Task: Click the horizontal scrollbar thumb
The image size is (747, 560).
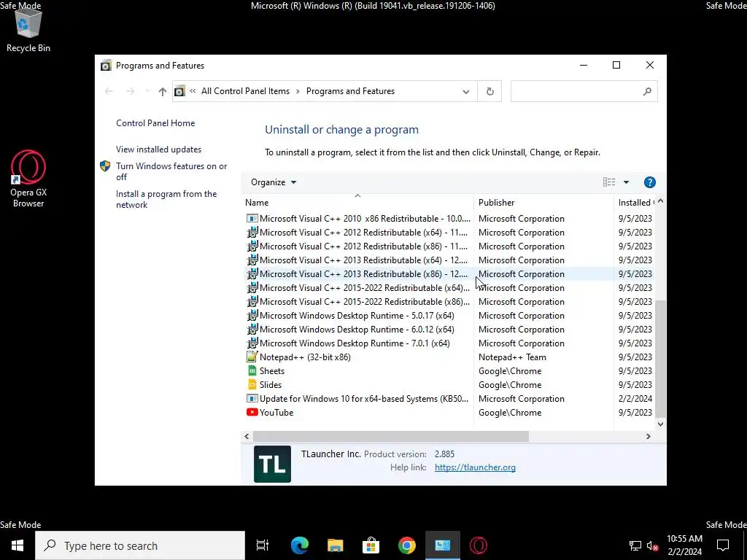Action: [391, 436]
